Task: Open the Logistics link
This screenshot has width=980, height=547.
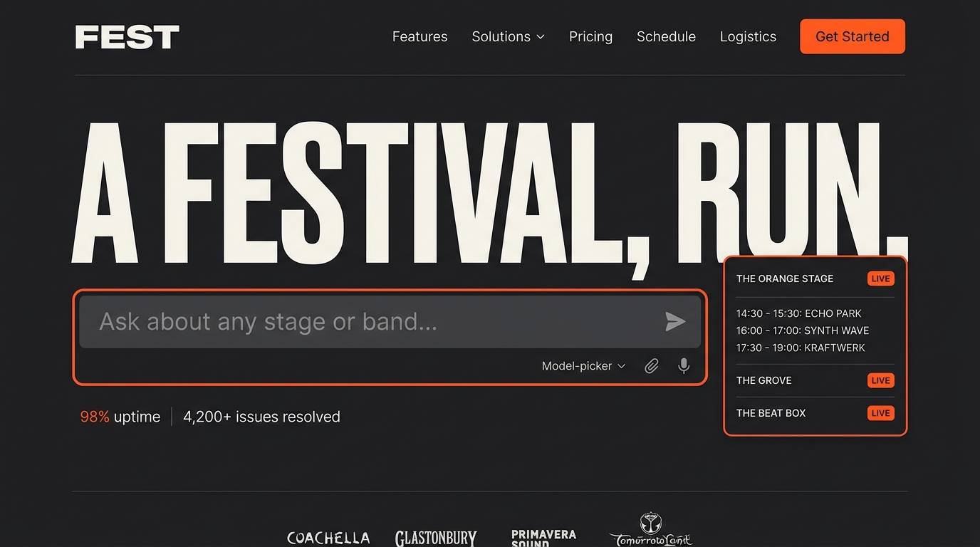Action: point(748,37)
